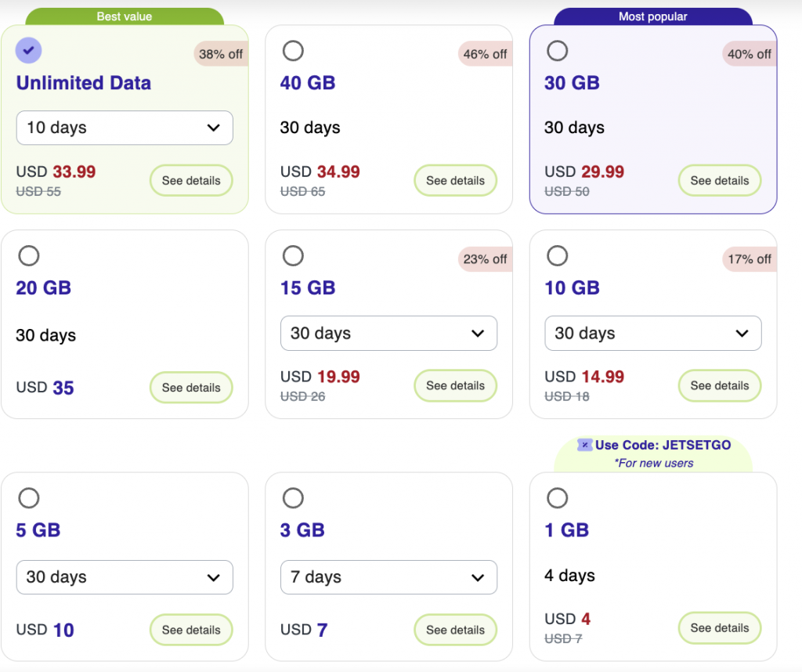Open the 3 GB plan 7 days dropdown
Viewport: 802px width, 672px height.
[388, 577]
